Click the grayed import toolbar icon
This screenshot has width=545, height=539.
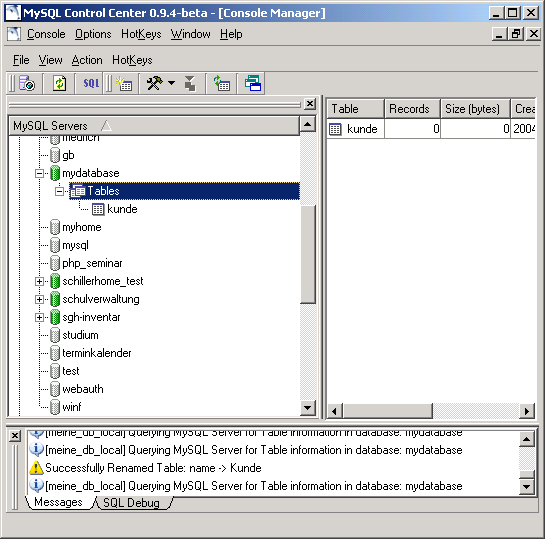[190, 83]
